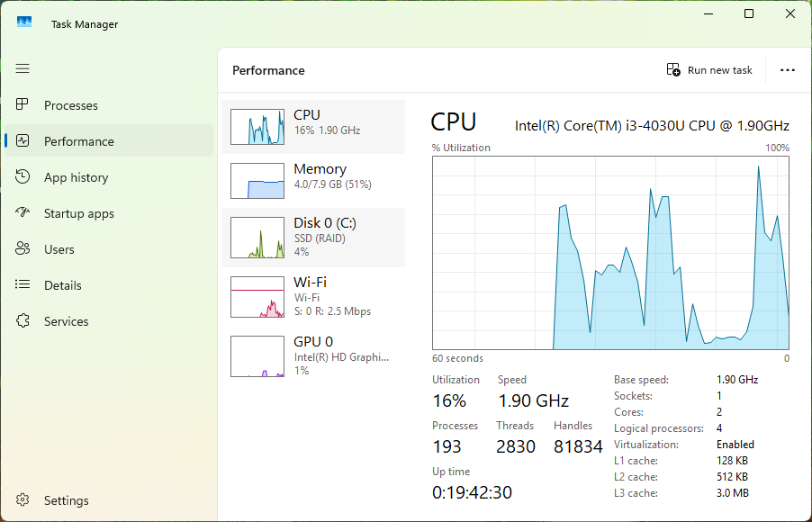Click the CPU utilization graph
Viewport: 812px width, 522px height.
click(x=610, y=253)
